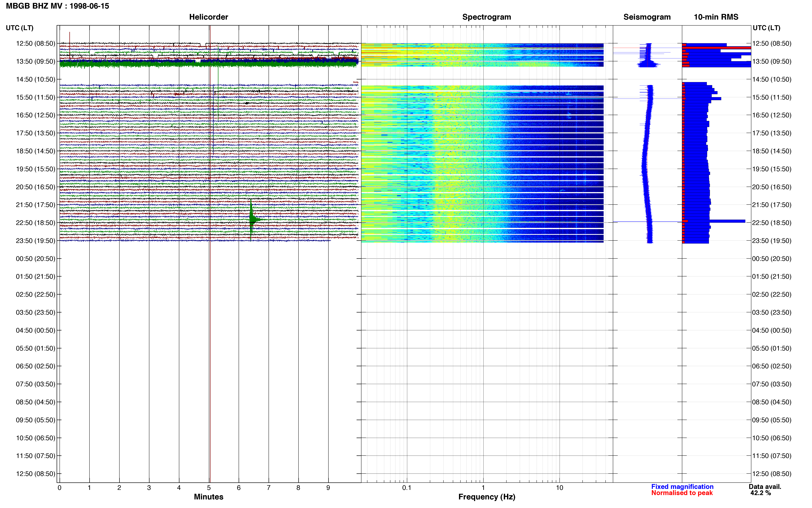Click RMS-side time label 18:50 (14:50)
The image size is (812, 508).
coord(772,151)
